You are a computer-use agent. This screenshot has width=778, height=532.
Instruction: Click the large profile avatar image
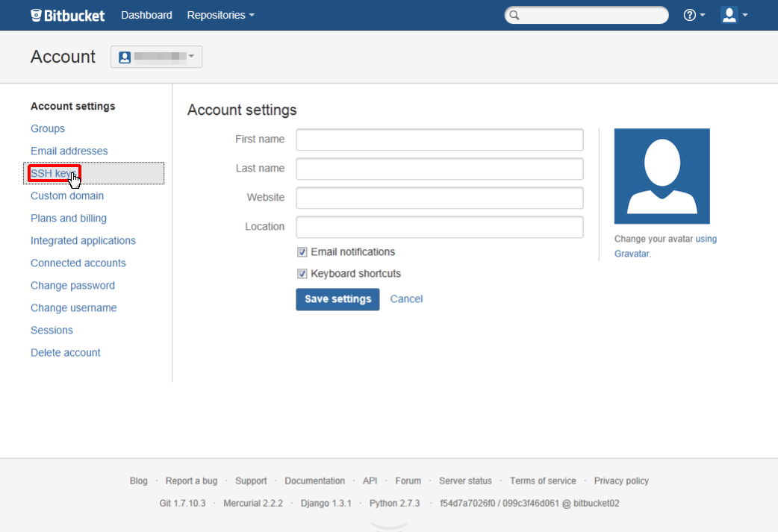tap(662, 176)
